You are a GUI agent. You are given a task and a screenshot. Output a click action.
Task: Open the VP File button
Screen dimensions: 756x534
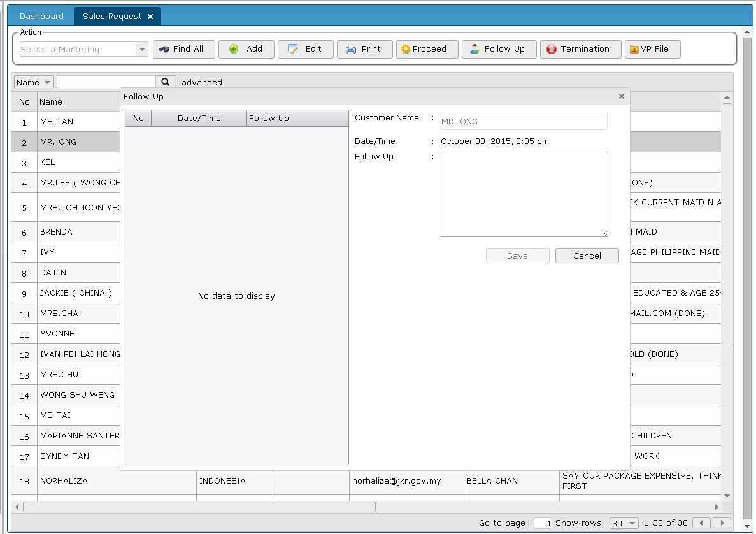point(652,49)
